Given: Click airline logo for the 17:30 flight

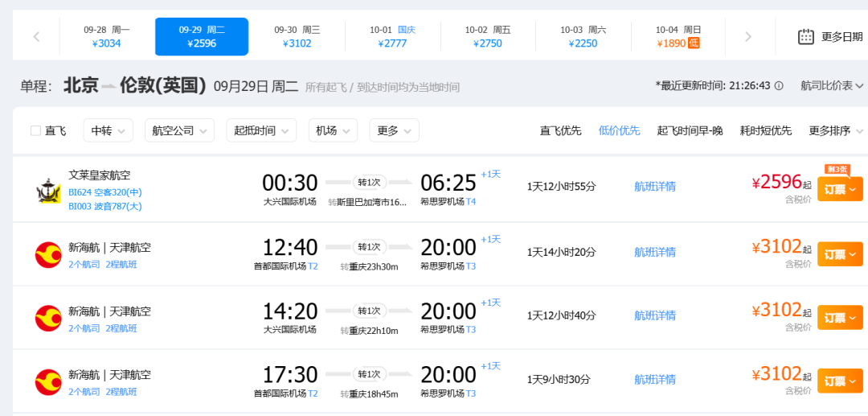Looking at the screenshot, I should 48,381.
